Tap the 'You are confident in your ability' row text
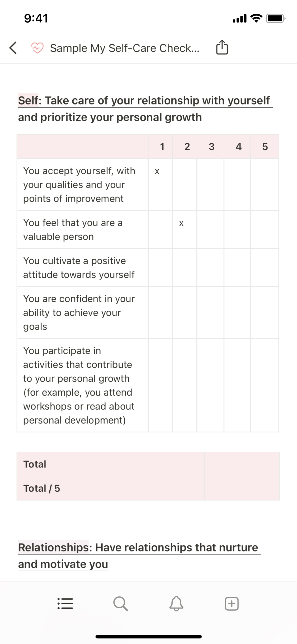 coord(79,312)
